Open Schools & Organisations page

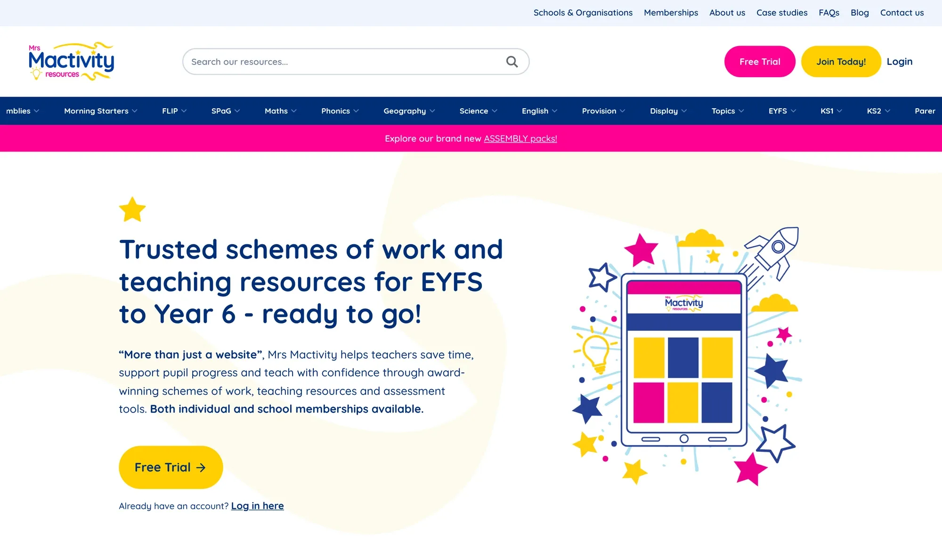coord(583,13)
